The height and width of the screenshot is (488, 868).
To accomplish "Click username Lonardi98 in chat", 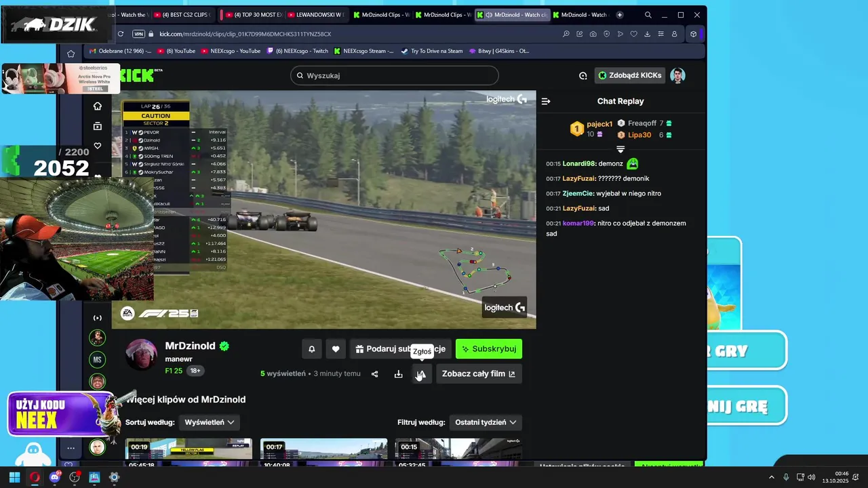I will click(578, 163).
